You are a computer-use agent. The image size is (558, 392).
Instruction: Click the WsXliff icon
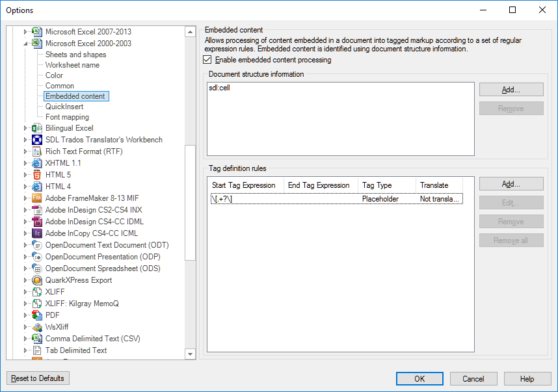coord(37,327)
